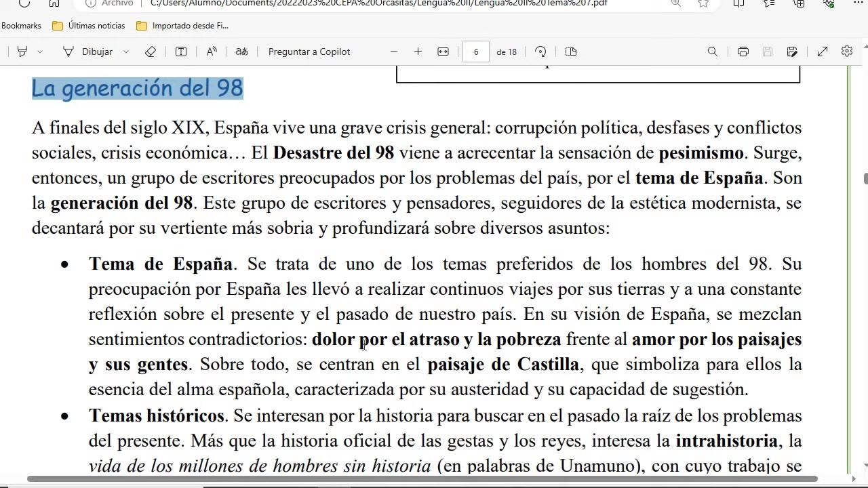Select the eraser tool
The width and height of the screenshot is (868, 488).
(151, 52)
